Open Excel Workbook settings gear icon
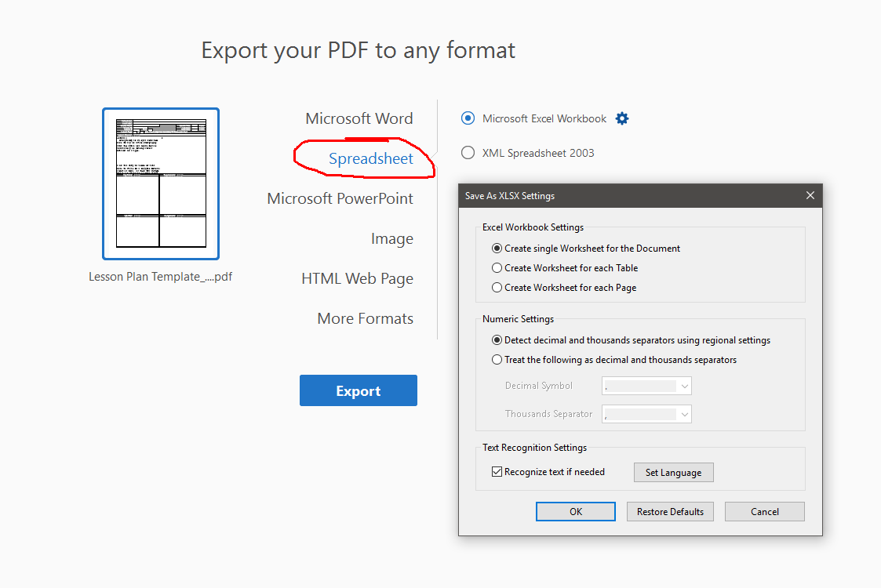Image resolution: width=881 pixels, height=588 pixels. point(622,118)
